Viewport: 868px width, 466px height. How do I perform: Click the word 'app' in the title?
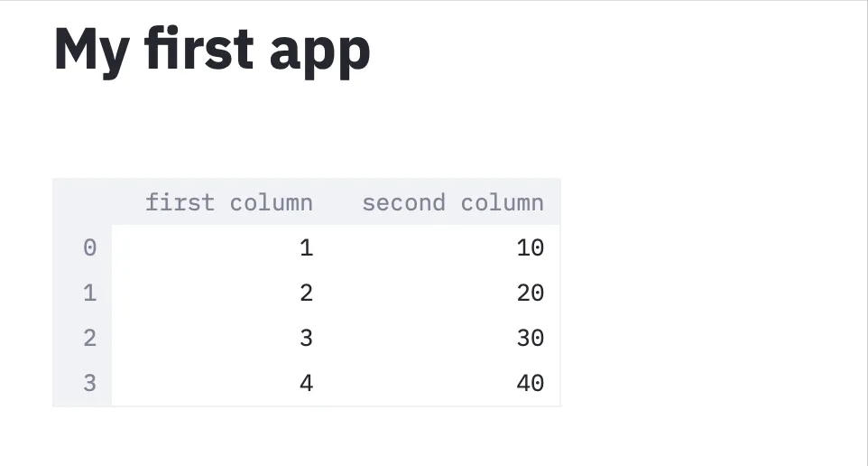319,52
